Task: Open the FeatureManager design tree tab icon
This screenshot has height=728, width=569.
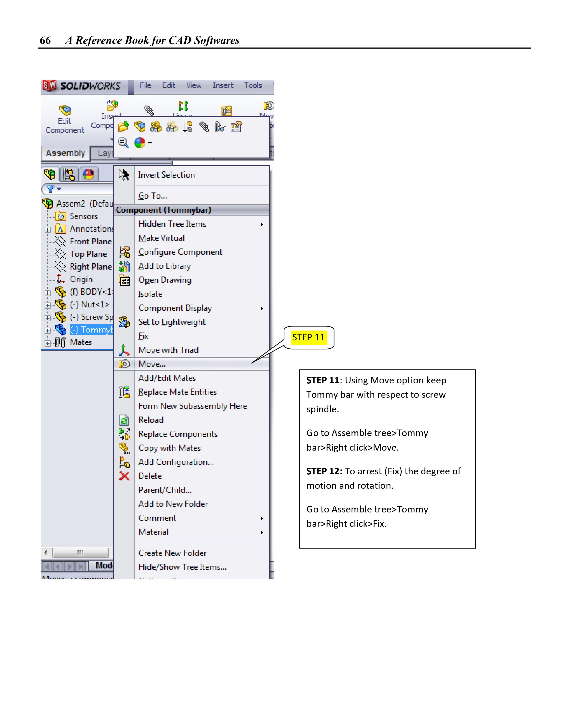Action: click(x=50, y=174)
